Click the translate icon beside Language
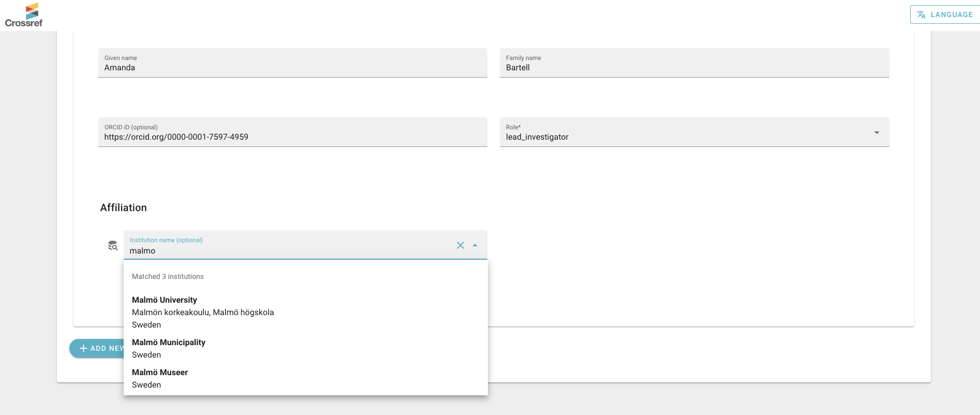The image size is (980, 415). point(921,14)
